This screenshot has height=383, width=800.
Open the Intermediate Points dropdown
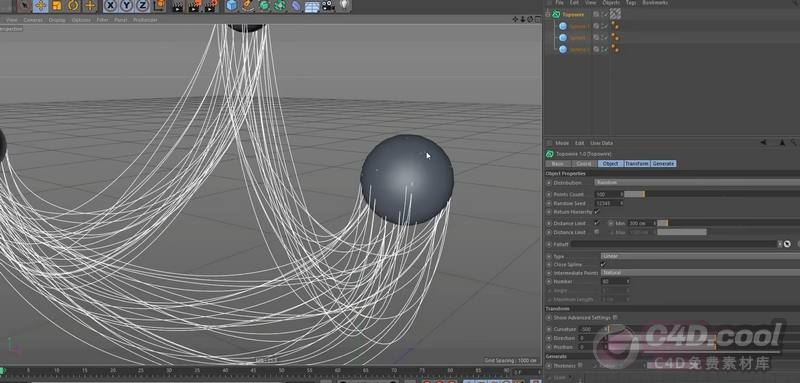pos(700,273)
